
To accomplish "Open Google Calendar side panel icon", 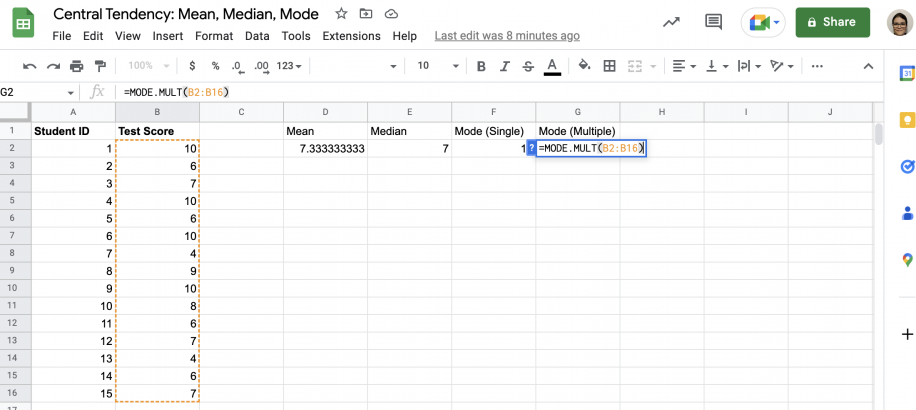I will coord(907,74).
